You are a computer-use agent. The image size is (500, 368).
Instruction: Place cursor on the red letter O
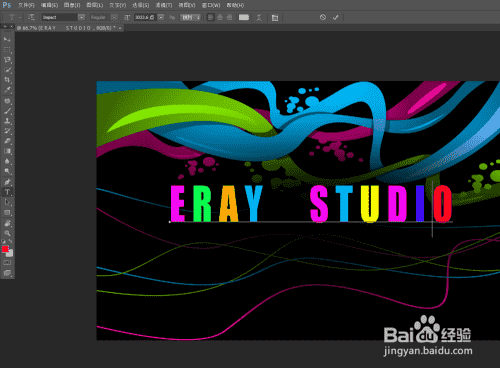(x=443, y=204)
